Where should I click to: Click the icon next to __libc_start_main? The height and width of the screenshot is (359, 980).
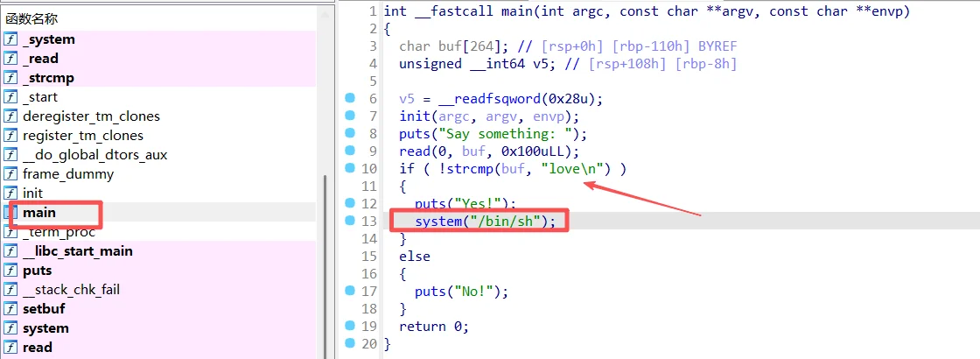coord(10,251)
